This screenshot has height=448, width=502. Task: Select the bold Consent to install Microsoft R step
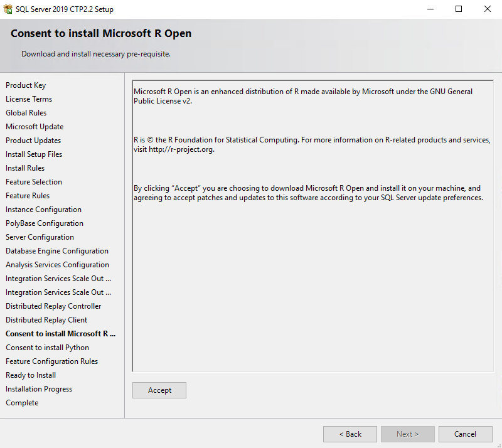pyautogui.click(x=60, y=334)
